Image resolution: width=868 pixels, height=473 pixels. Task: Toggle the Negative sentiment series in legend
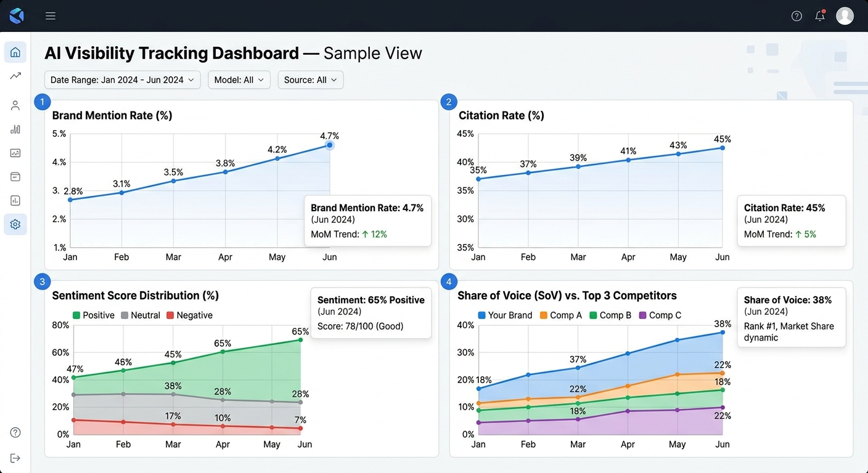[190, 315]
